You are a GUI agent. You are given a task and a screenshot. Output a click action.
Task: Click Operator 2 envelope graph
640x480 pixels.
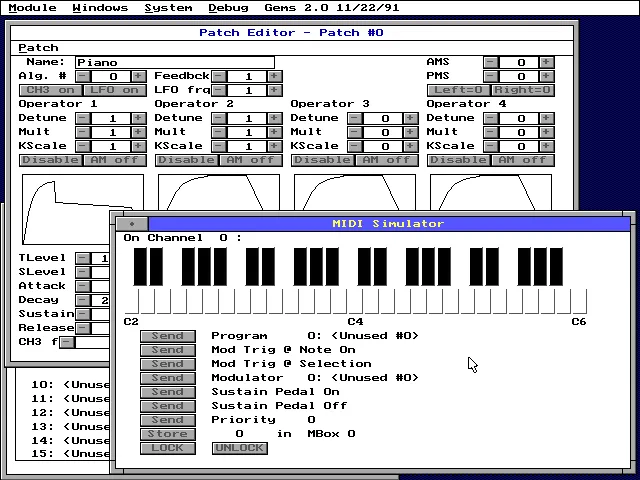[x=219, y=193]
